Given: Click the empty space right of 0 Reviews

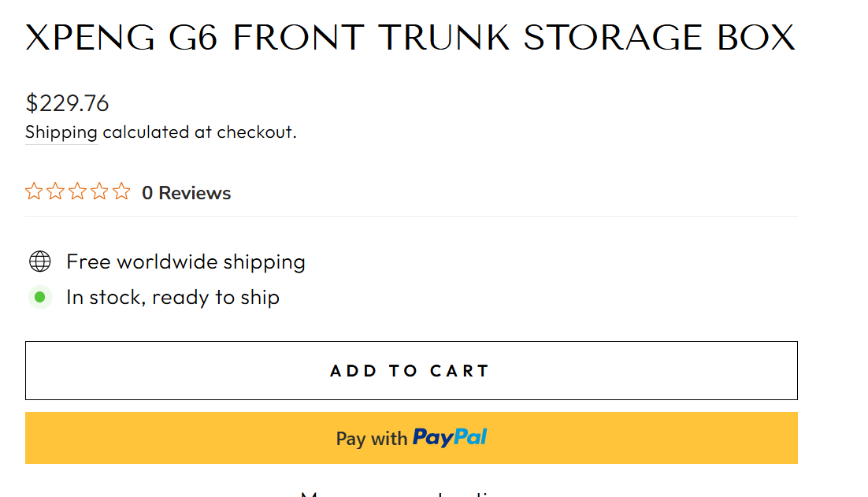Looking at the screenshot, I should point(512,193).
